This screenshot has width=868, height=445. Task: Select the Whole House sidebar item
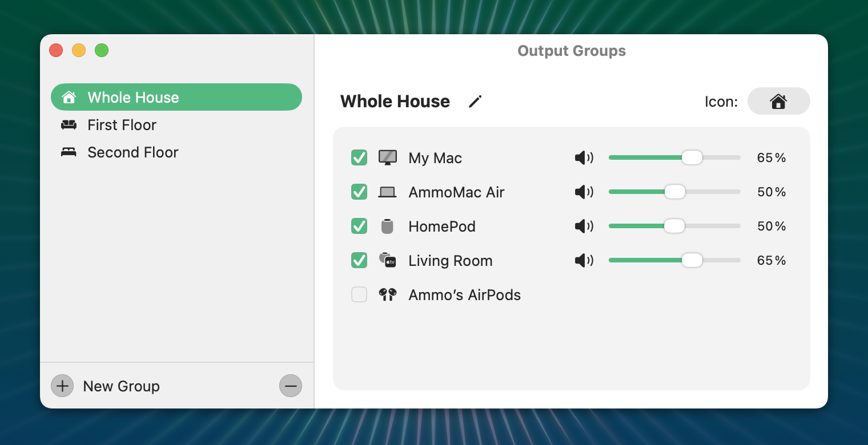(x=176, y=97)
